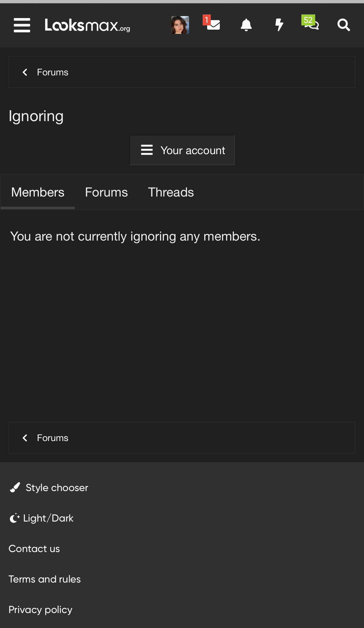Select the Members tab

[38, 192]
